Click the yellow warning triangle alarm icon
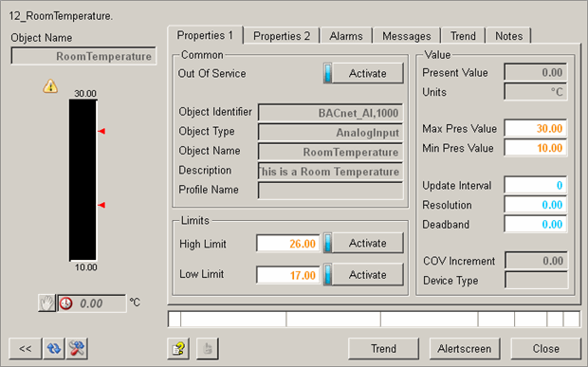This screenshot has width=588, height=367. [50, 86]
